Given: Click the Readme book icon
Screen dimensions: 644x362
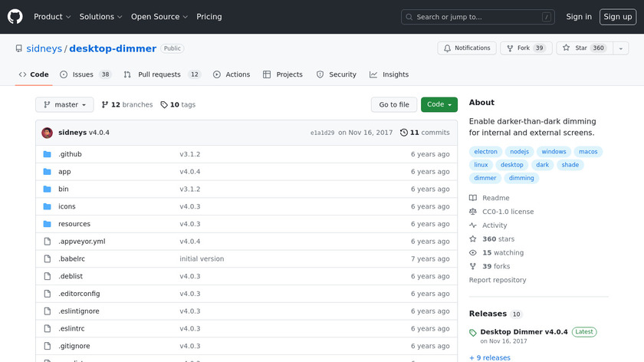Looking at the screenshot, I should click(x=473, y=198).
